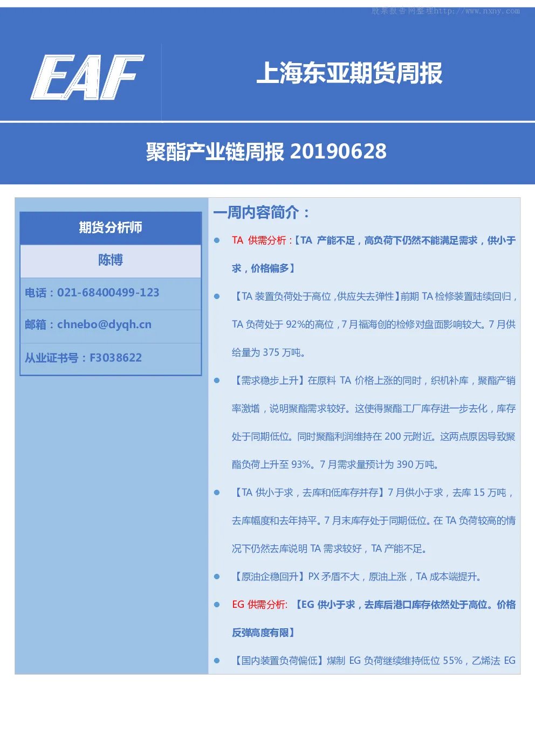
Task: Select analyst name 陈博
Action: pyautogui.click(x=111, y=260)
